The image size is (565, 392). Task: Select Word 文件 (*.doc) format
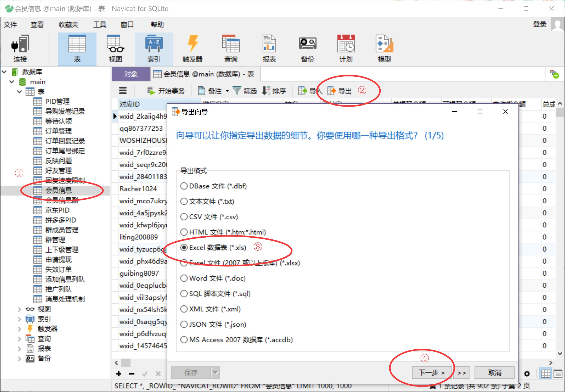tap(213, 278)
